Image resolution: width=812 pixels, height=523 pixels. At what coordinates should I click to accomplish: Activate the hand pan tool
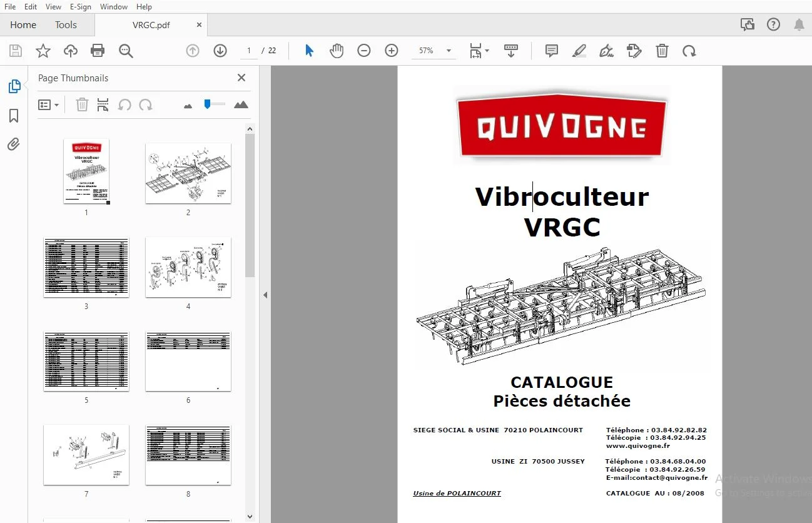[337, 51]
